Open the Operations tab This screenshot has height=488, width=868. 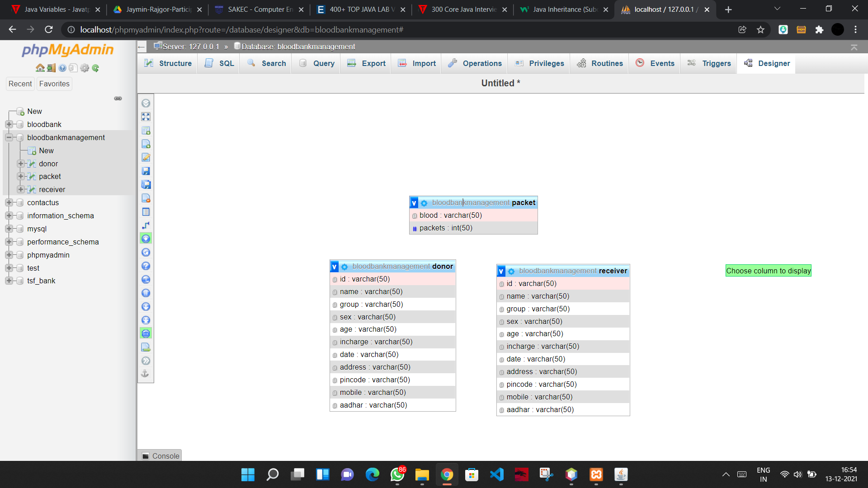tap(474, 63)
